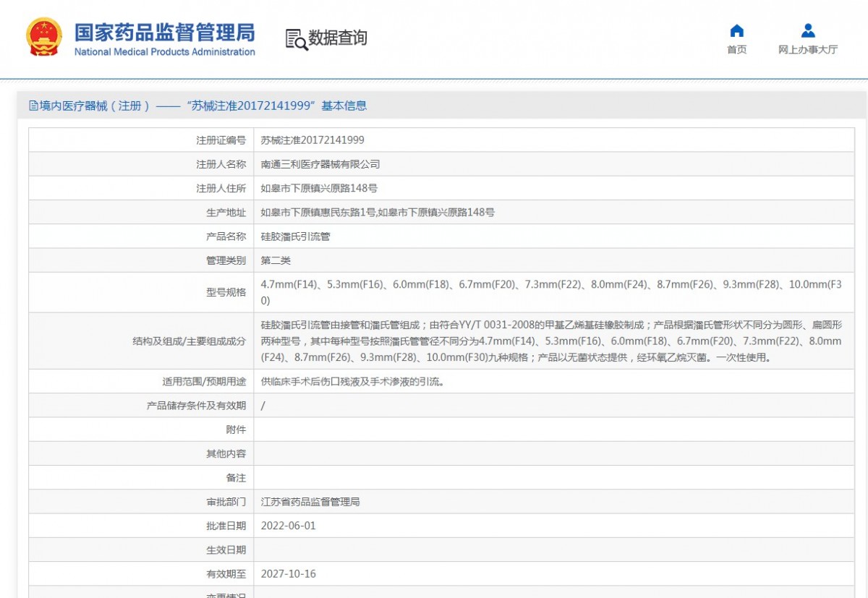Select structure description starting 硅胶潘氏引流管由接管

[x=551, y=341]
